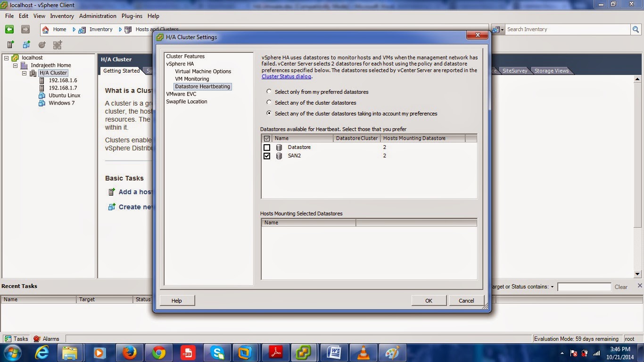Click Skype in the taskbar
This screenshot has width=644, height=362.
217,352
